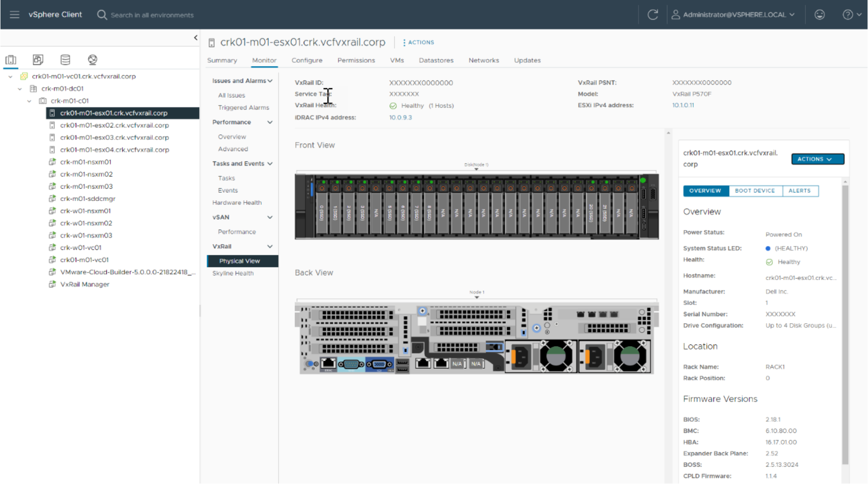Collapse the Issues and Alarms section
Viewport: 868px width, 484px height.
point(270,81)
